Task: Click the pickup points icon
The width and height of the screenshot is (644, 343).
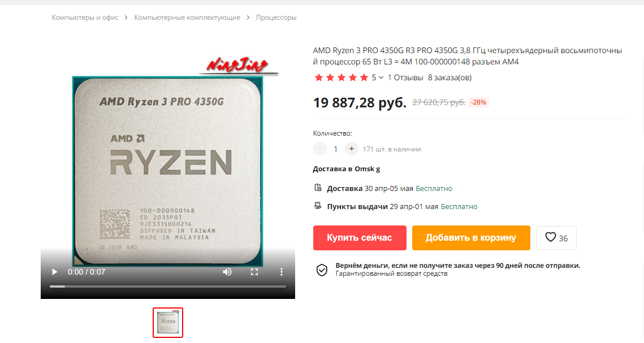Action: pyautogui.click(x=318, y=206)
